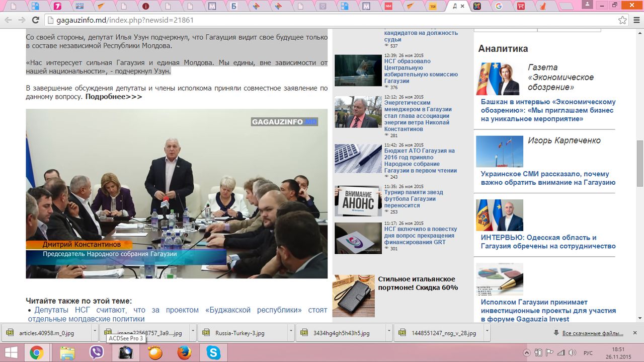Switch to the Google tab

point(499,6)
